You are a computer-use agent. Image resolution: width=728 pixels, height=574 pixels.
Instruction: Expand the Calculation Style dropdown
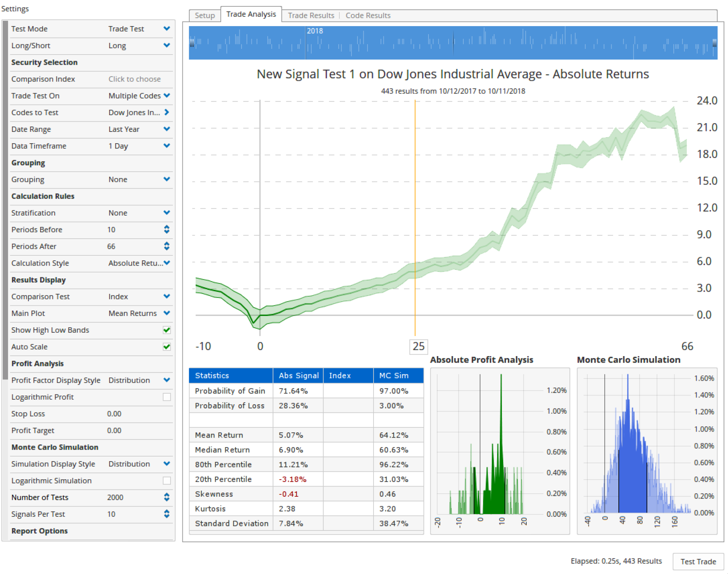pos(166,263)
